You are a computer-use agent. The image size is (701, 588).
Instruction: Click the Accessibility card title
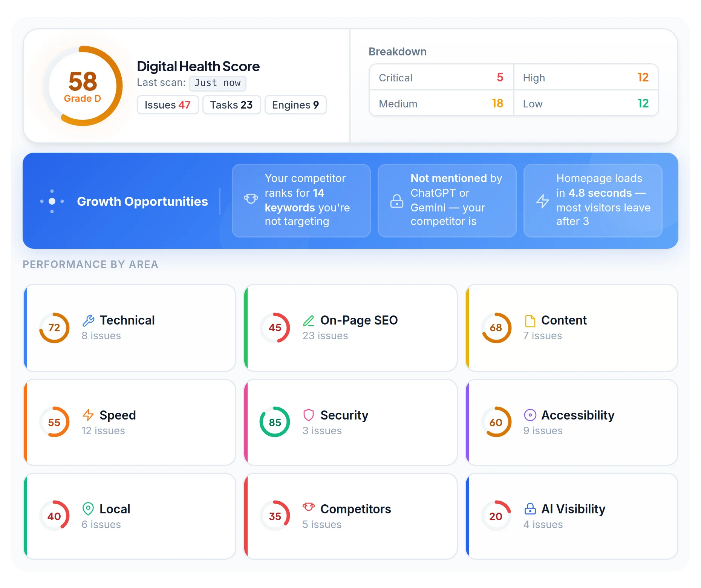click(578, 415)
